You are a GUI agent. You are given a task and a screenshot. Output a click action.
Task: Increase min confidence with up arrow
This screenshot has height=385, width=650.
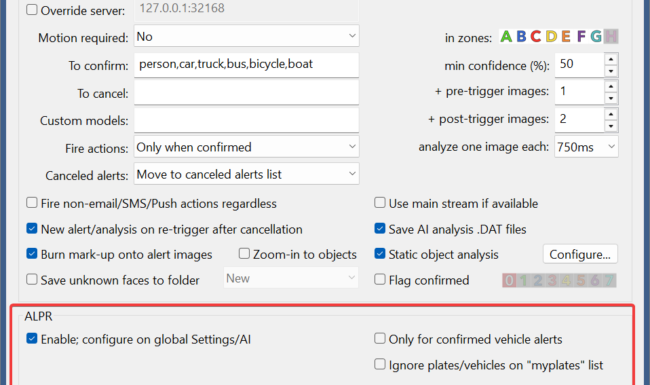[611, 59]
